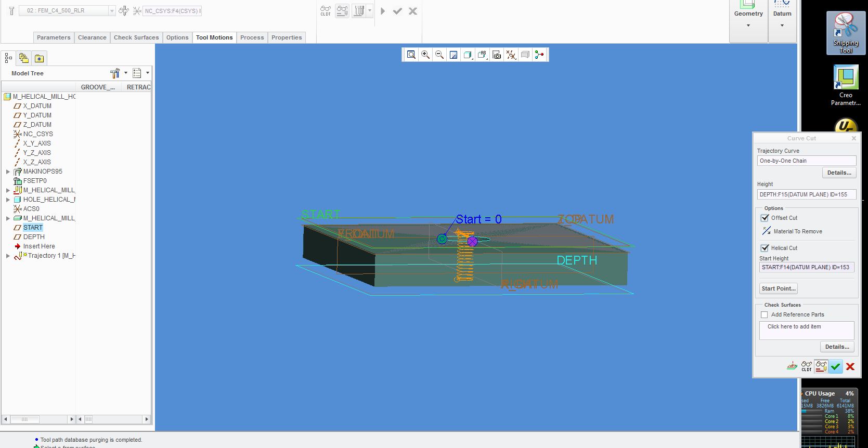The width and height of the screenshot is (868, 448).
Task: Open the Display Style cube icon
Action: 468,55
